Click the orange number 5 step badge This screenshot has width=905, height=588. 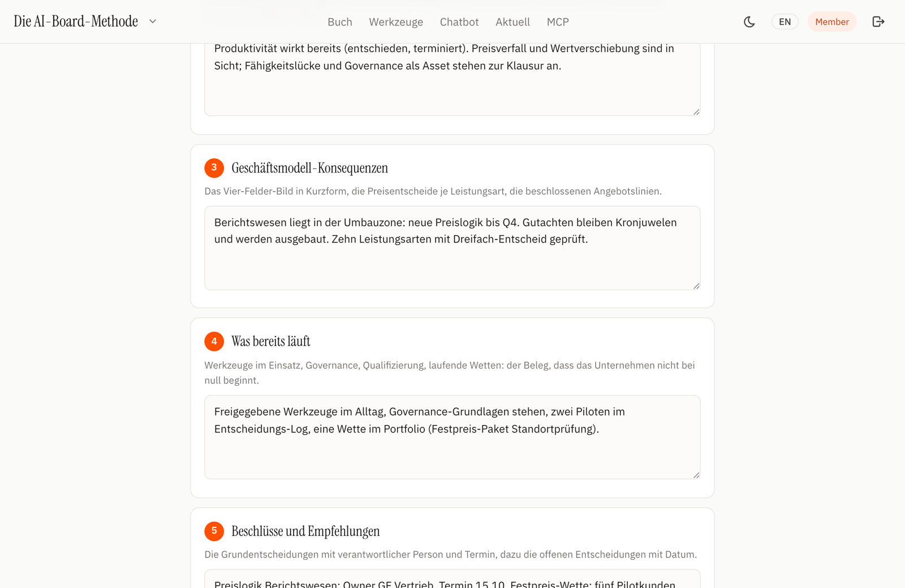tap(214, 531)
